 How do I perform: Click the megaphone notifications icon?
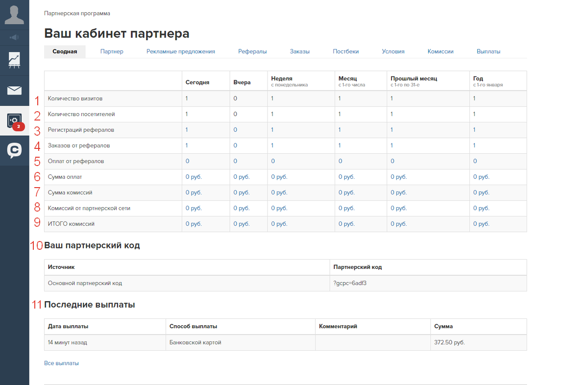tap(15, 37)
